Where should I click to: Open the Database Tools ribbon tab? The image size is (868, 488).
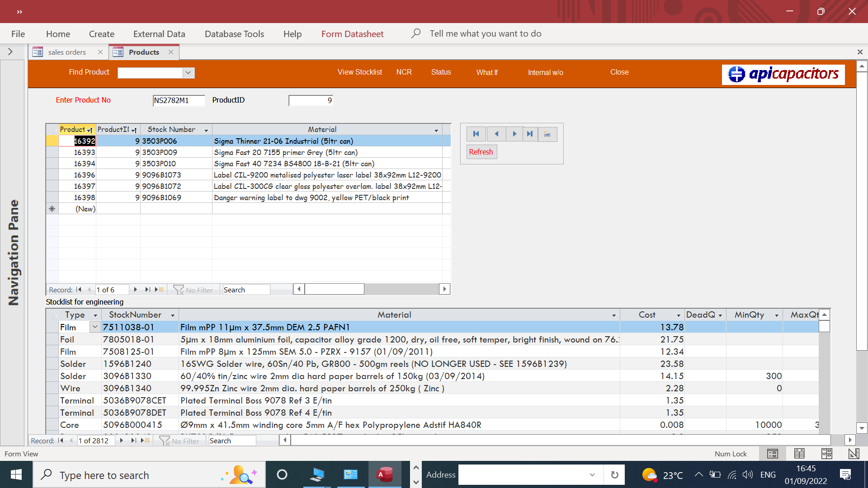click(234, 34)
